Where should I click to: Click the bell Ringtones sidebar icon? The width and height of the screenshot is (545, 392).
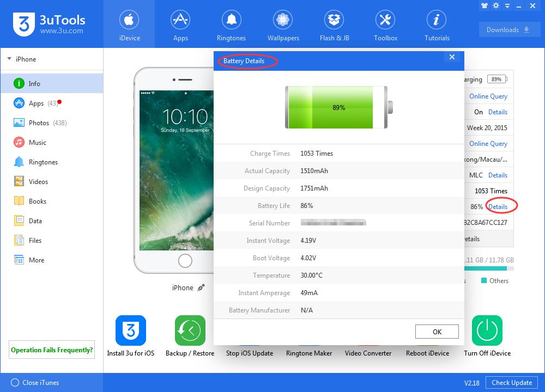[x=19, y=162]
